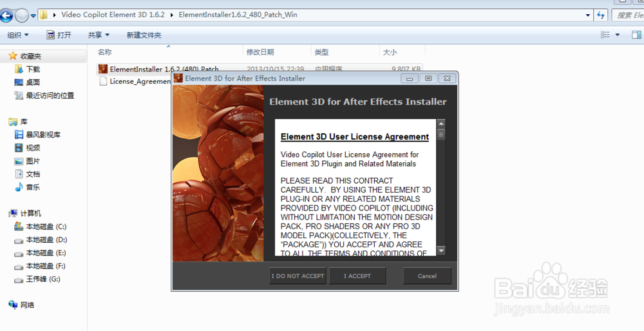
Task: Open the 暴风影视库 library
Action: 43,135
